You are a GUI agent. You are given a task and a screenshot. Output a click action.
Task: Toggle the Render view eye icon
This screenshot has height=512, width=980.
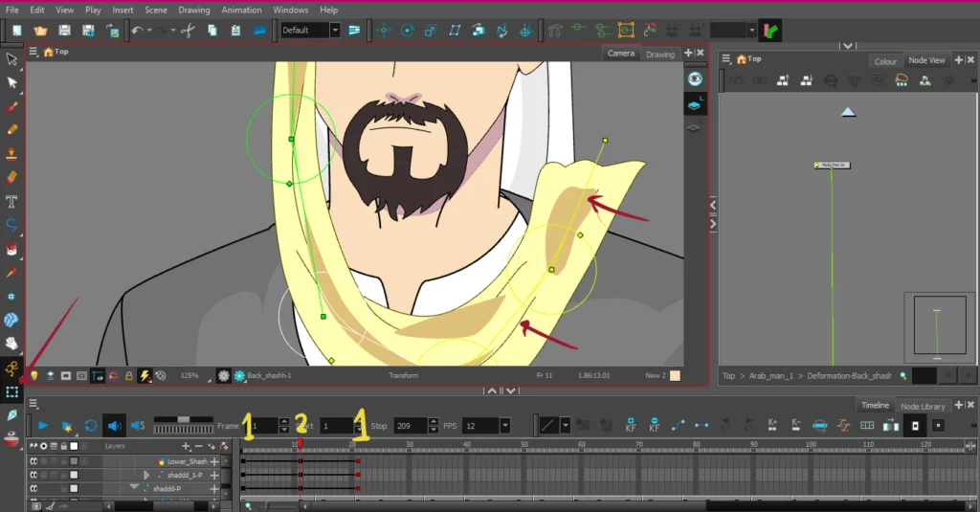click(x=695, y=78)
